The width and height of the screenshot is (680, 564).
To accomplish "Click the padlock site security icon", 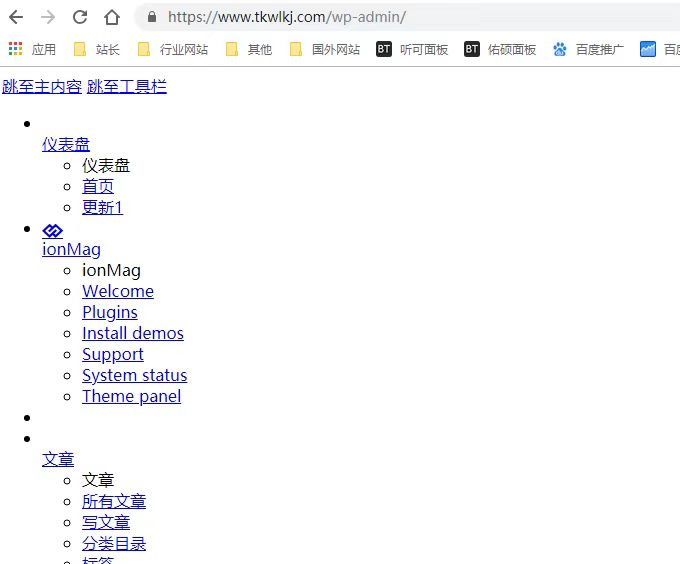I will point(152,17).
